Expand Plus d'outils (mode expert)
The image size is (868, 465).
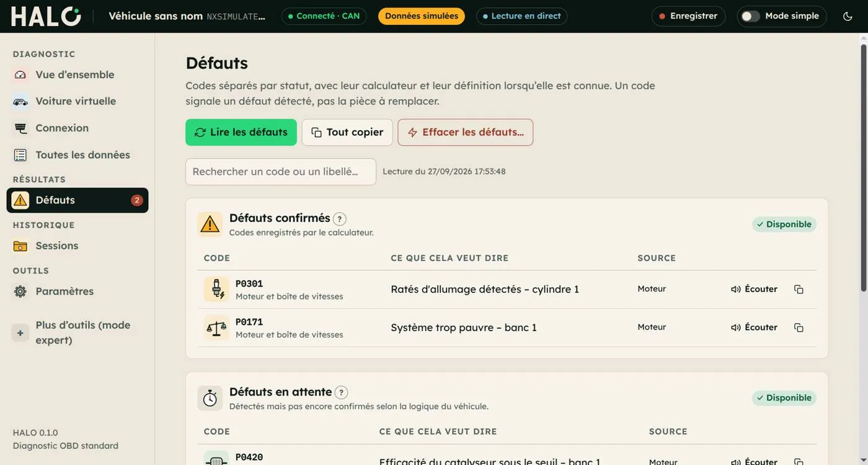77,333
